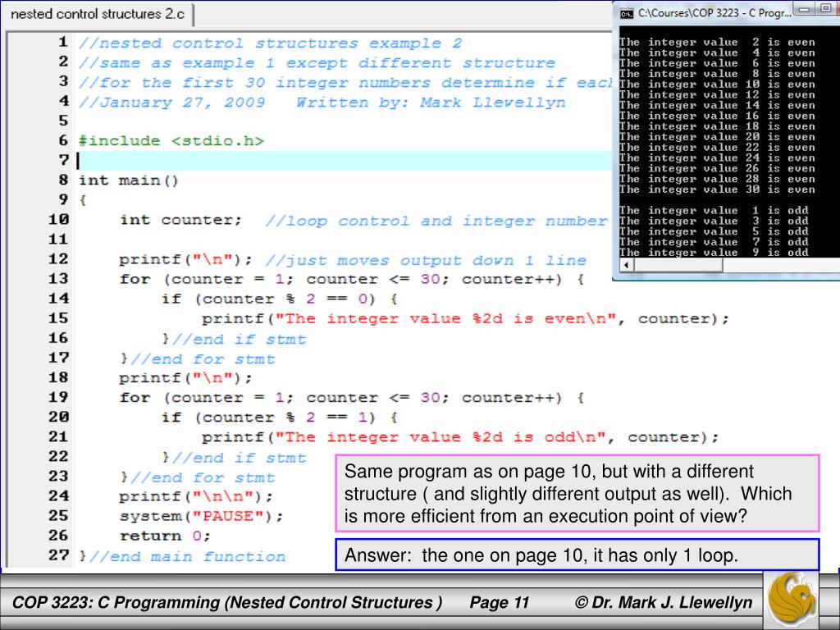Click the console window's maximize button
The image size is (840, 630).
tap(826, 9)
